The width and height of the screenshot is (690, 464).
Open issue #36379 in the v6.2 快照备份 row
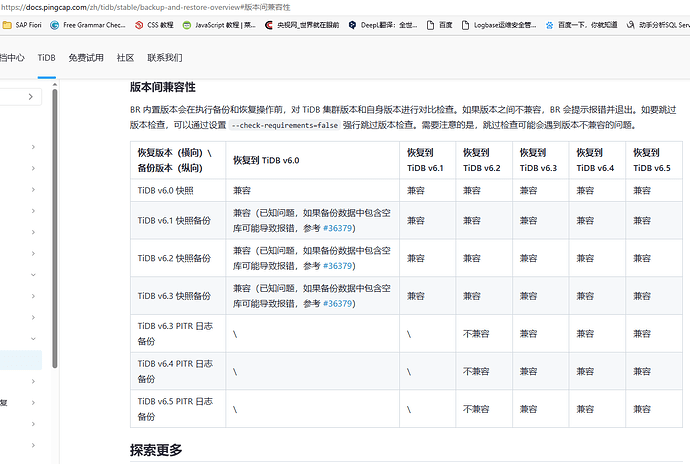(x=338, y=266)
